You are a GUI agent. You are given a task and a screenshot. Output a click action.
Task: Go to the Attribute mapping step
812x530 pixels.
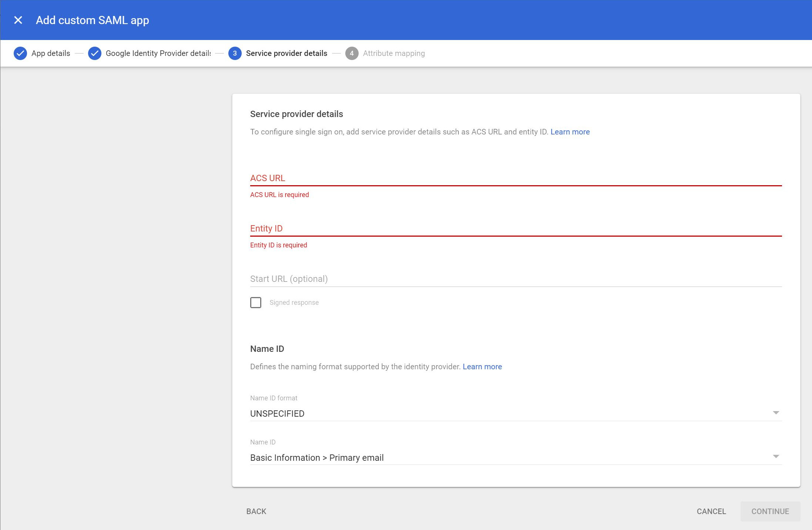coord(393,53)
